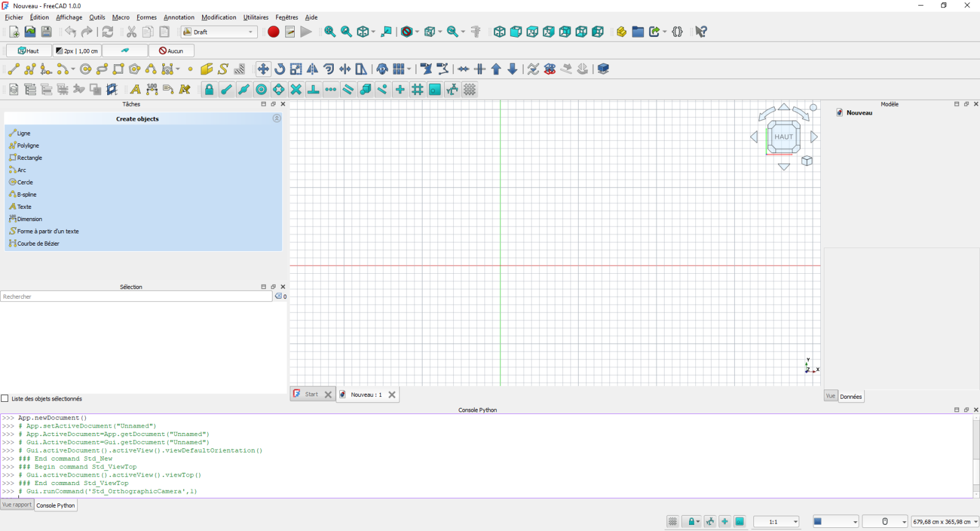This screenshot has height=531, width=980.
Task: Open the Array tools dropdown arrow
Action: click(x=409, y=69)
